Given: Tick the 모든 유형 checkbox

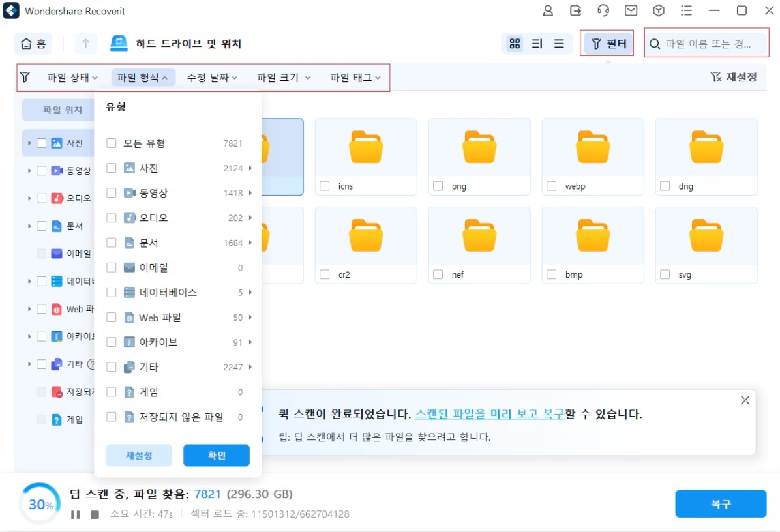Looking at the screenshot, I should [112, 143].
